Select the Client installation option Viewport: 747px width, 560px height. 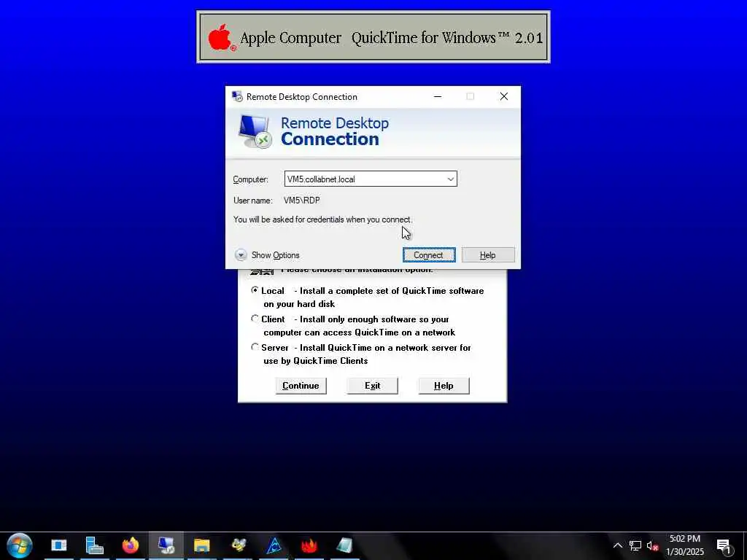255,319
